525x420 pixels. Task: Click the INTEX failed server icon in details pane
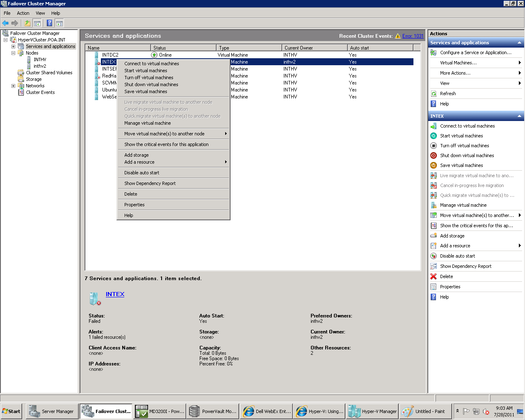pos(95,299)
